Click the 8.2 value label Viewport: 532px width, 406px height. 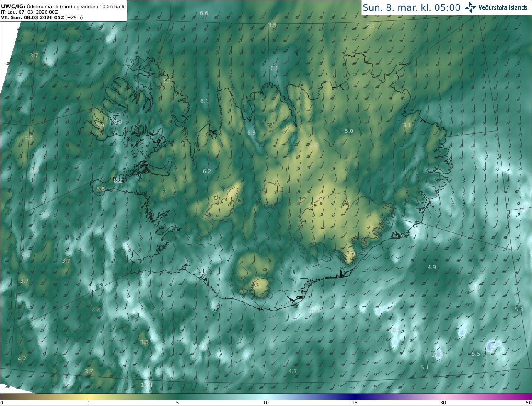(118, 181)
